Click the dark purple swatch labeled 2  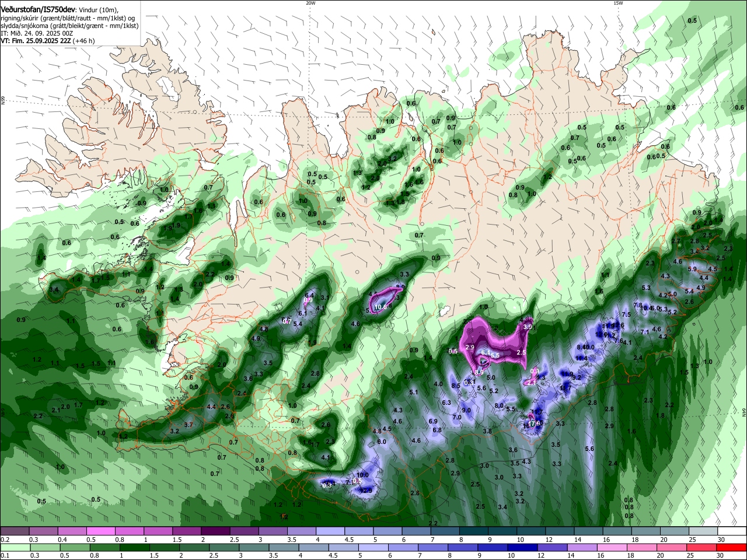(215, 531)
